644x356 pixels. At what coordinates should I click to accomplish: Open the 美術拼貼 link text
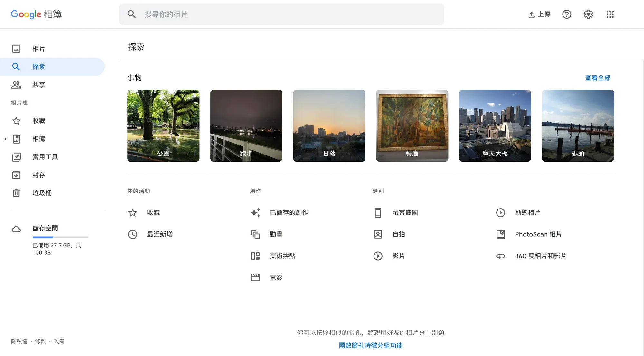(282, 256)
